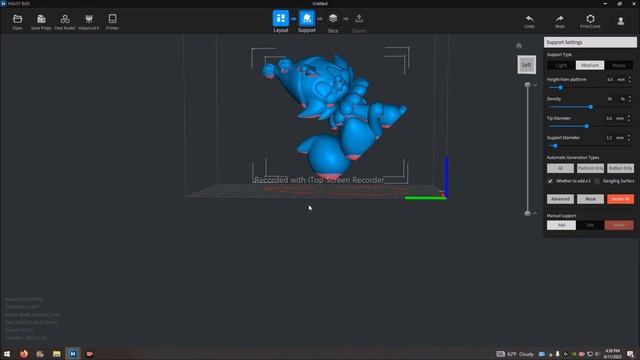Adjust the Tip Diameter slider handle
Screen dimensions: 640x360
pos(587,126)
